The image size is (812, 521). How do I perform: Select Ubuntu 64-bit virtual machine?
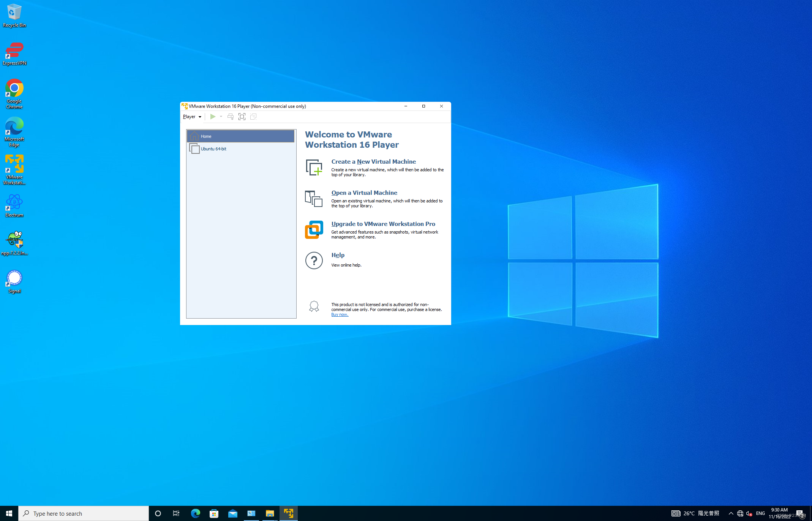pyautogui.click(x=213, y=149)
